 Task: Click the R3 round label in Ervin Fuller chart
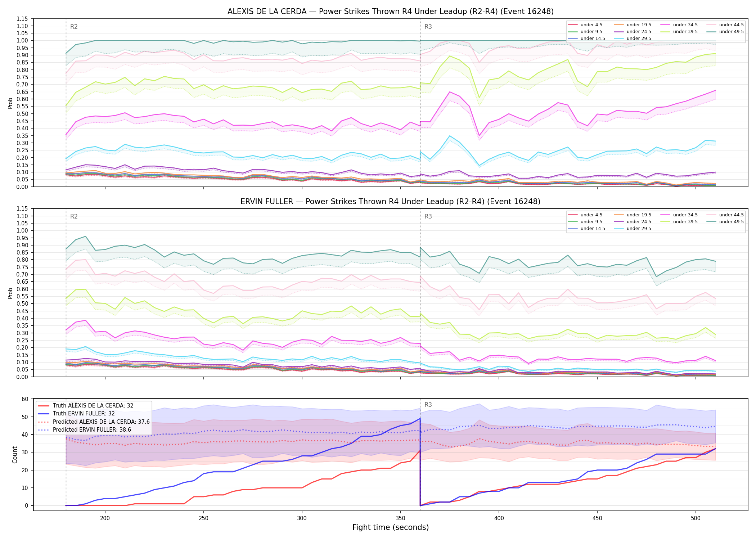pyautogui.click(x=428, y=216)
